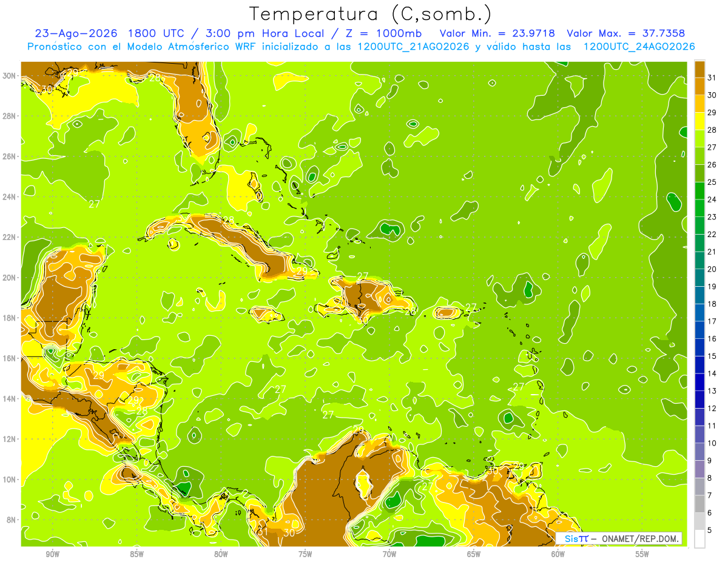Click color scale label 29
The height and width of the screenshot is (562, 728).
click(712, 113)
